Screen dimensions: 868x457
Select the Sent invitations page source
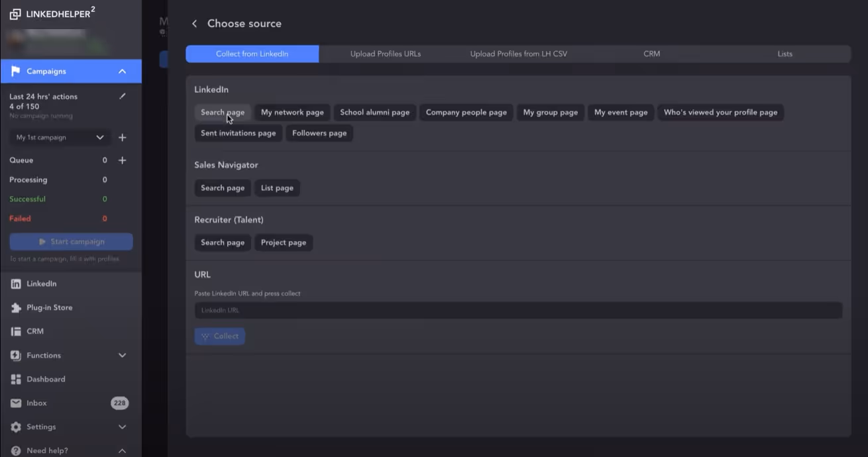pyautogui.click(x=238, y=132)
